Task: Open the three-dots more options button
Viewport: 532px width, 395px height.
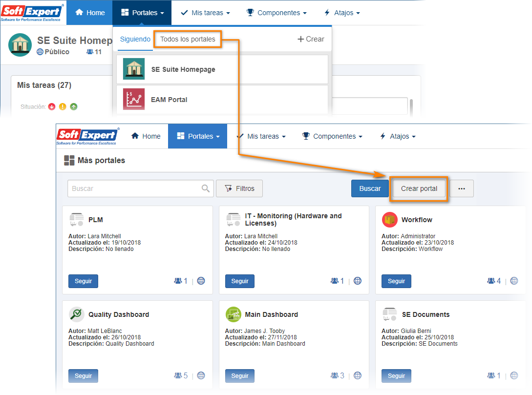Action: click(x=462, y=188)
